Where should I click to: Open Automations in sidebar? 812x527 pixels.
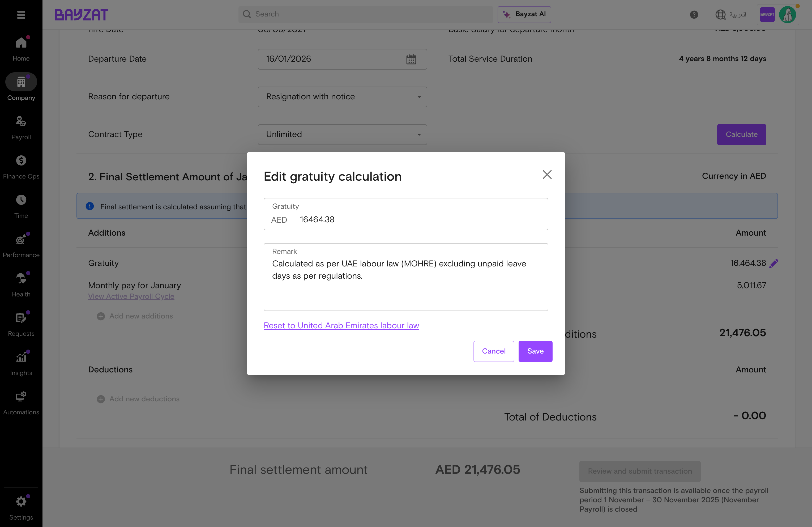pos(21,402)
